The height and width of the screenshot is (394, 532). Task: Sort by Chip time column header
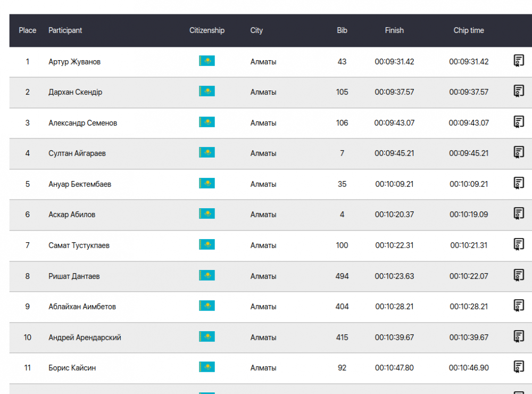(x=469, y=30)
